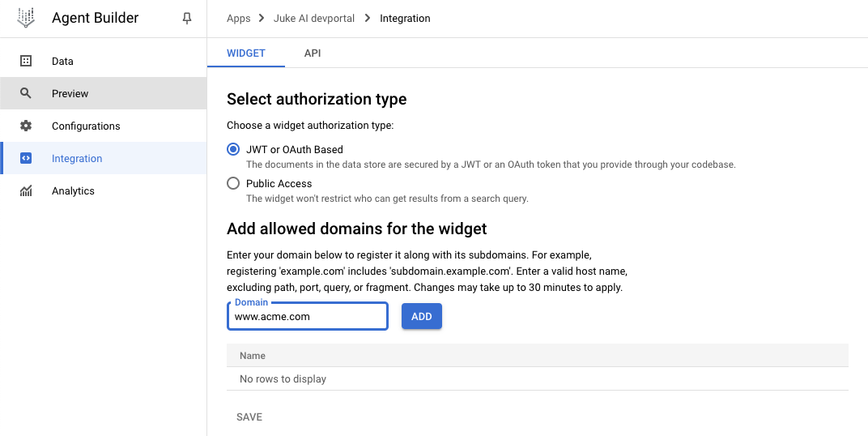The height and width of the screenshot is (436, 868).
Task: Click the blue ADD button
Action: pos(421,316)
